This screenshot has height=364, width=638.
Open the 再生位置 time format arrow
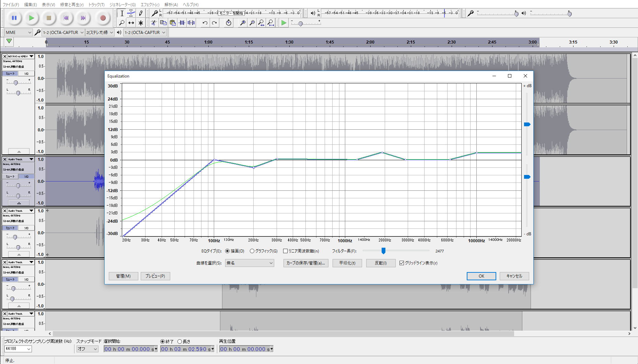click(271, 349)
